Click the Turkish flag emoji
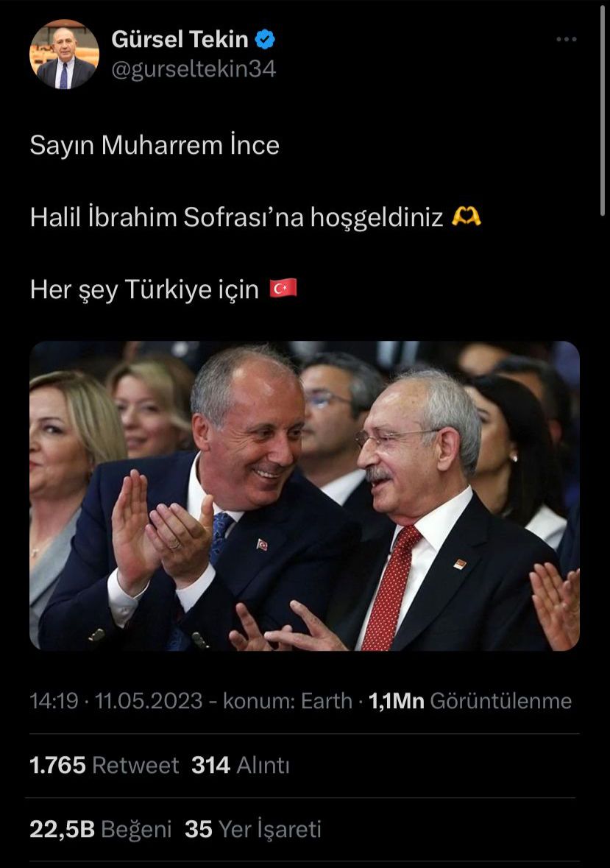The width and height of the screenshot is (610, 868). [283, 289]
